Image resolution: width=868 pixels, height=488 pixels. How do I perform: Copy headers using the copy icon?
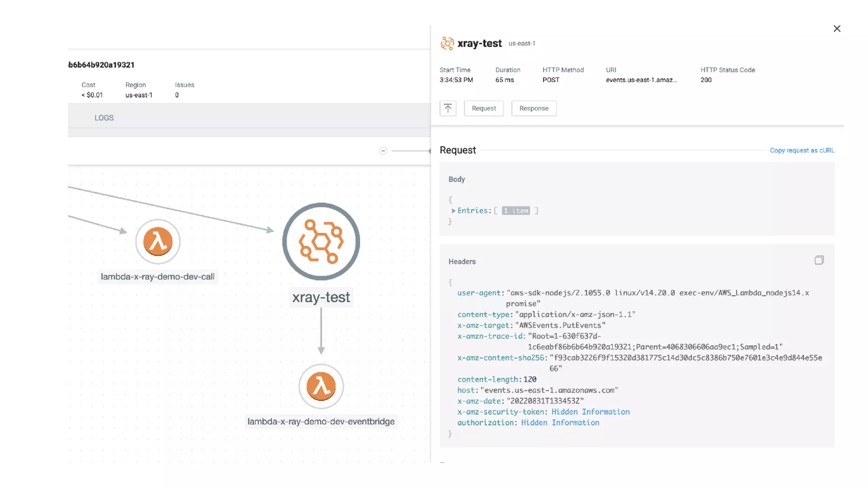819,260
